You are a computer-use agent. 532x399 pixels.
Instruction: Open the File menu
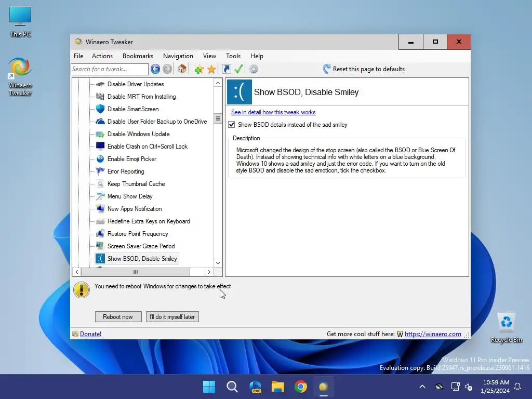point(78,56)
